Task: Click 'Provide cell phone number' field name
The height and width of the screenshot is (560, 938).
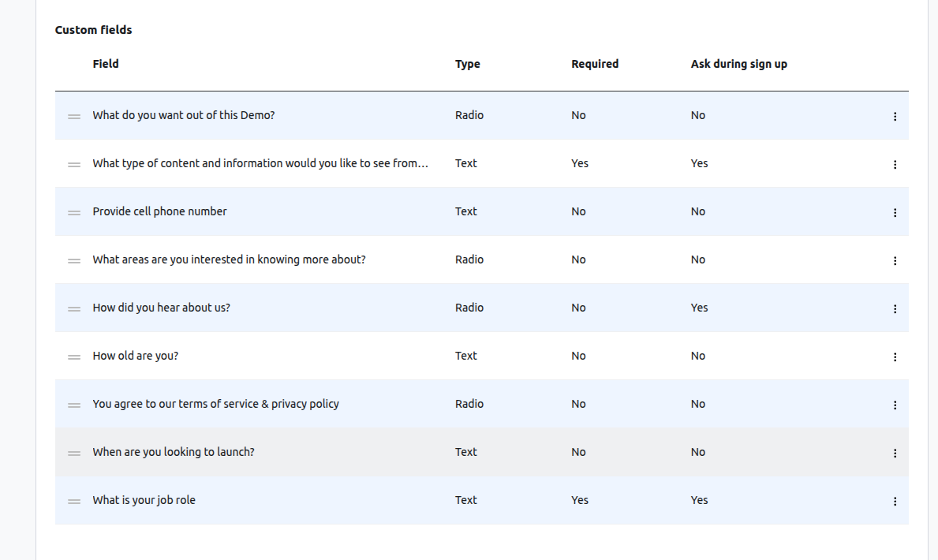Action: pos(159,212)
